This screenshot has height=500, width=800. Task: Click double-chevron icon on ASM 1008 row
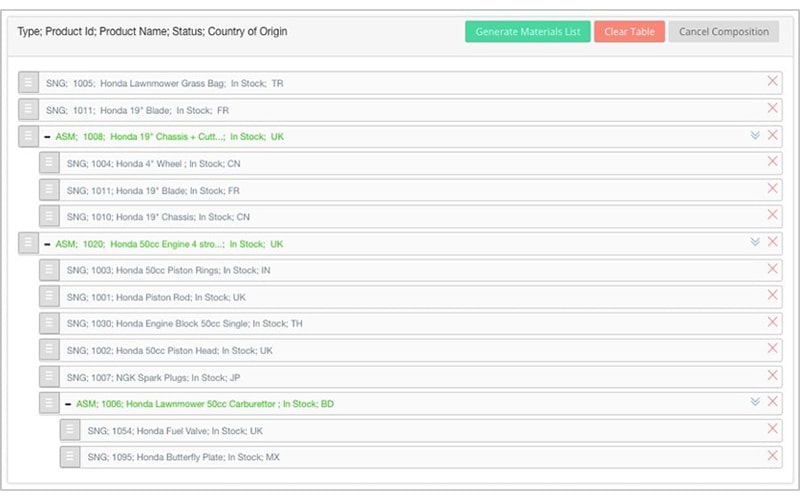(755, 135)
